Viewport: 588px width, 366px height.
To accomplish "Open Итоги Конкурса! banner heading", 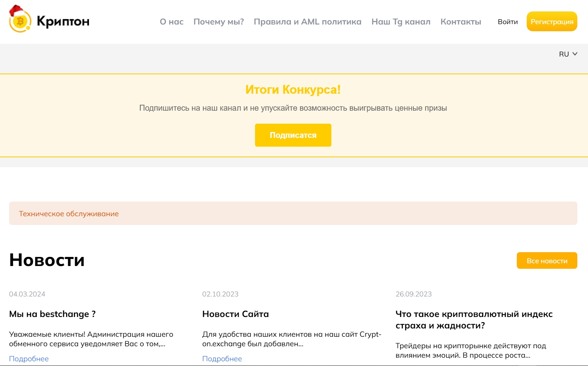I will point(293,90).
